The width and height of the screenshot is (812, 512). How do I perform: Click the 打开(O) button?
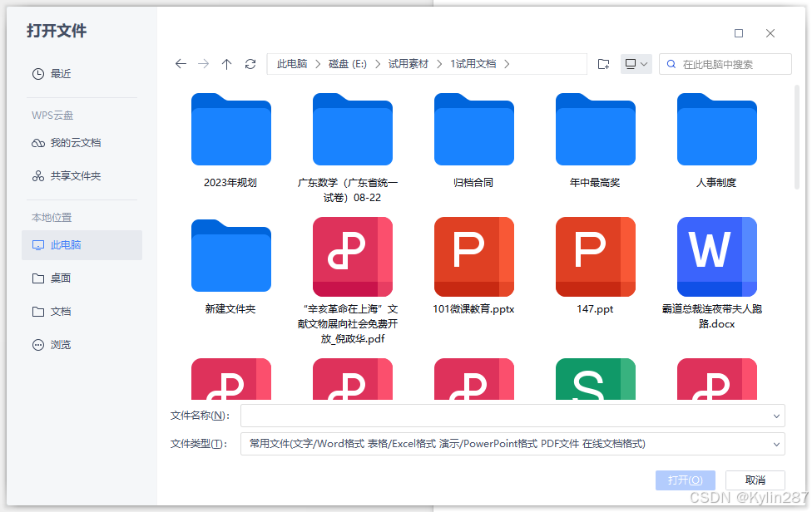coord(686,480)
